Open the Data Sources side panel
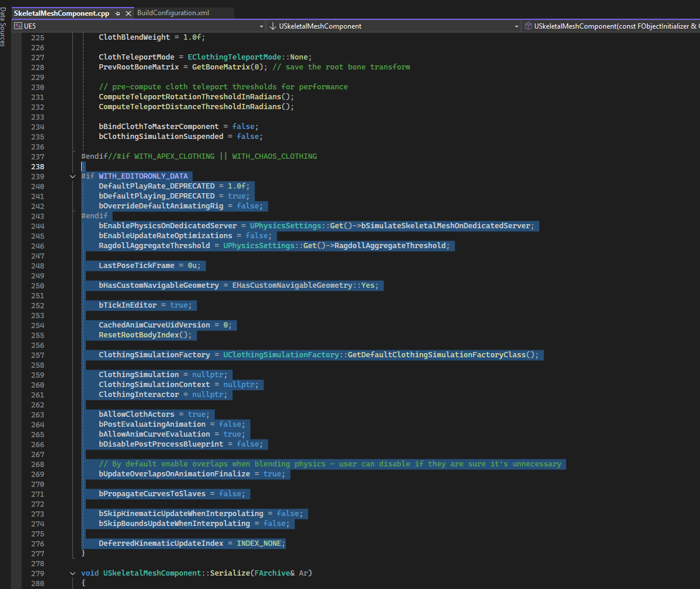This screenshot has height=589, width=700. pyautogui.click(x=4, y=27)
